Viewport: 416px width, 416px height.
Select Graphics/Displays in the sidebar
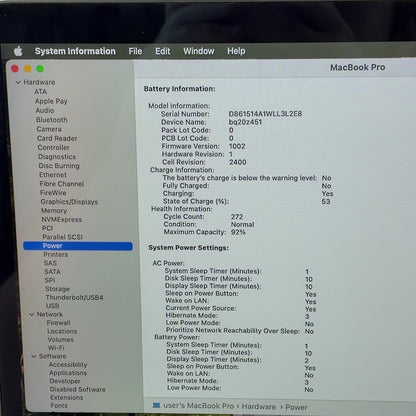coord(69,202)
